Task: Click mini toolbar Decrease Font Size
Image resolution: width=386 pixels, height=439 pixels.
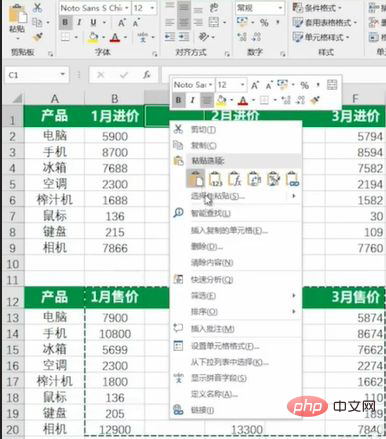Action: [268, 85]
